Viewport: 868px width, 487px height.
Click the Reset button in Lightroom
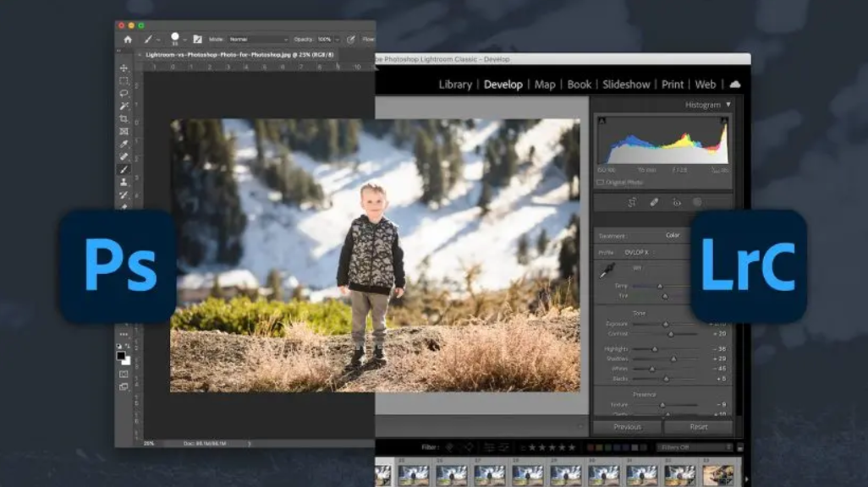[x=699, y=427]
